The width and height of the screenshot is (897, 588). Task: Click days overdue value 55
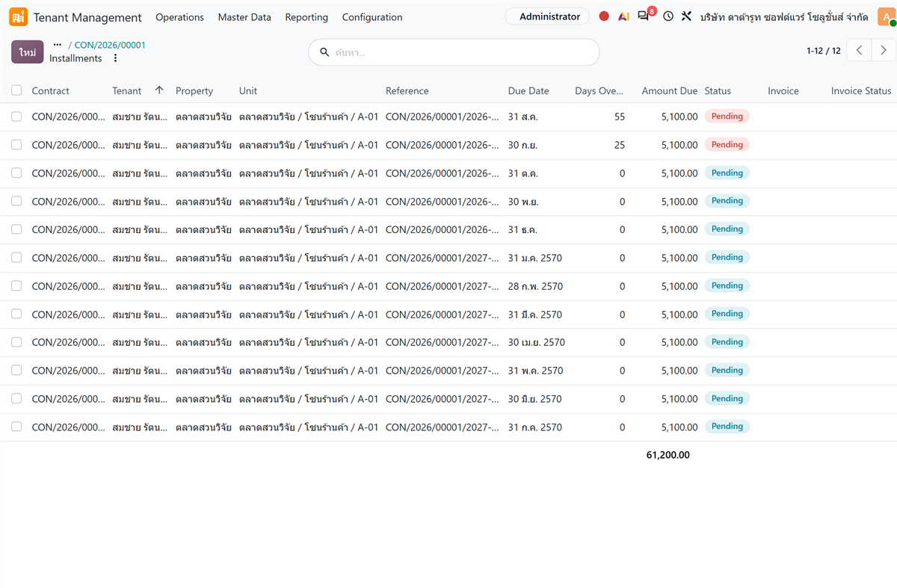click(620, 117)
